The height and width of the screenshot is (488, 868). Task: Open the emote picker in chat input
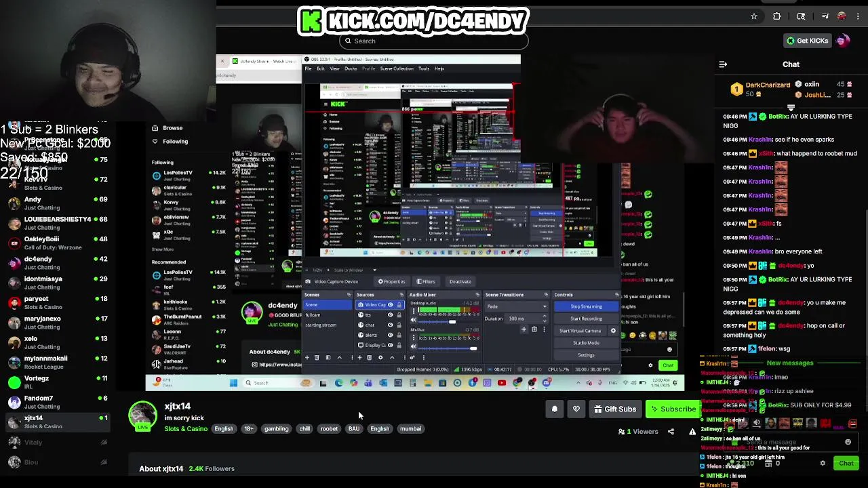click(848, 442)
